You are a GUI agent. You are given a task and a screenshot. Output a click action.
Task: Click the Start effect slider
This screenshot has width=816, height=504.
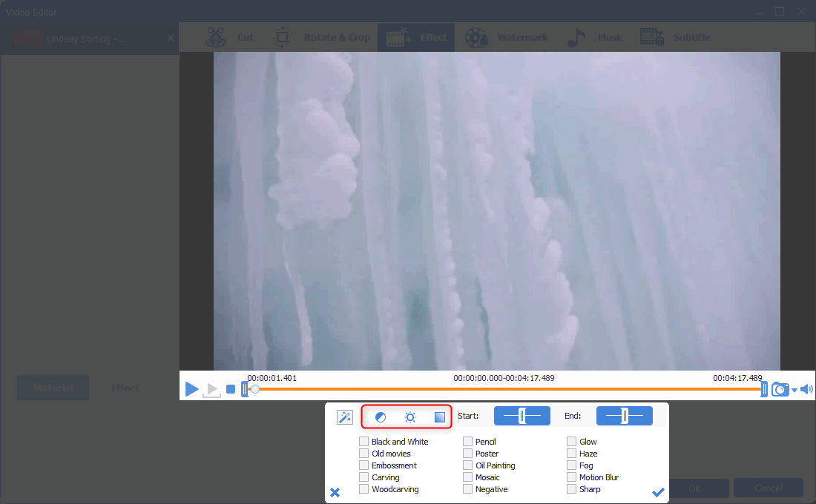tap(522, 416)
